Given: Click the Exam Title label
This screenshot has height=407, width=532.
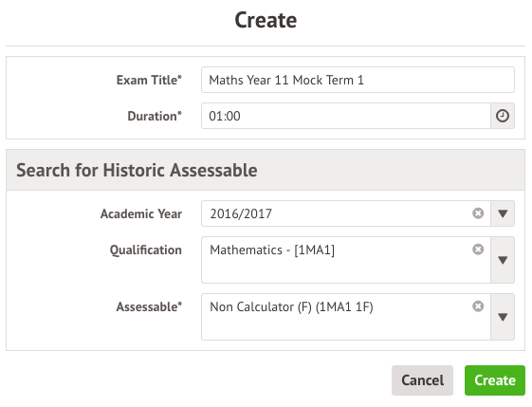Looking at the screenshot, I should 149,80.
